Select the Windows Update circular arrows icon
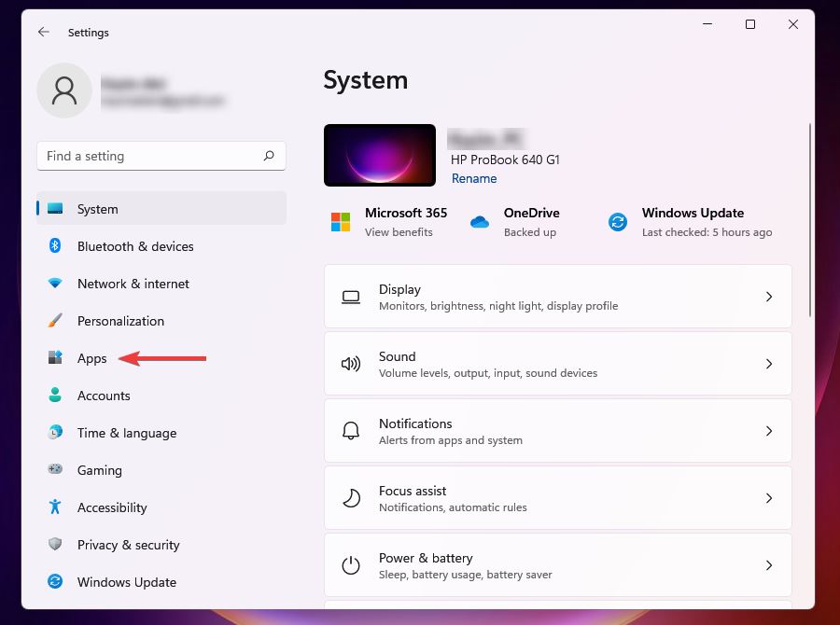This screenshot has width=840, height=625. [616, 222]
